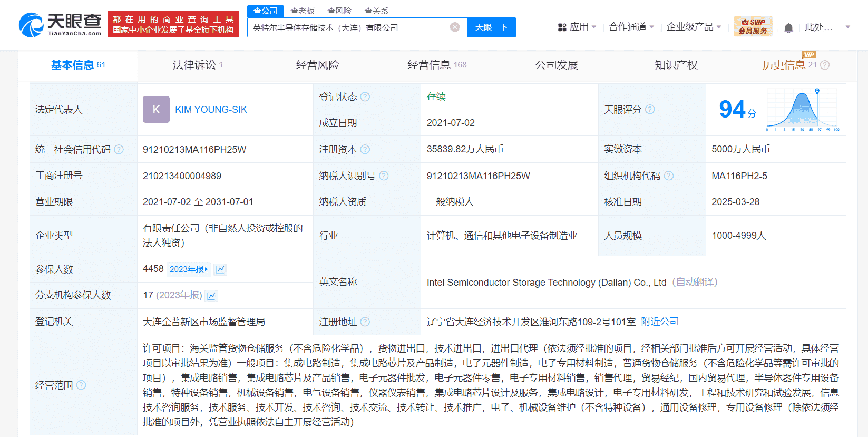Click the Tianyancha logo
The image size is (868, 437).
click(60, 25)
